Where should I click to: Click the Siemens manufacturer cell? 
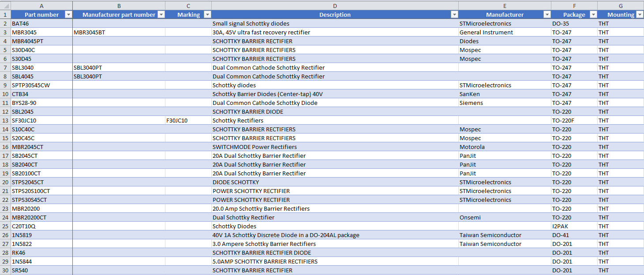505,103
